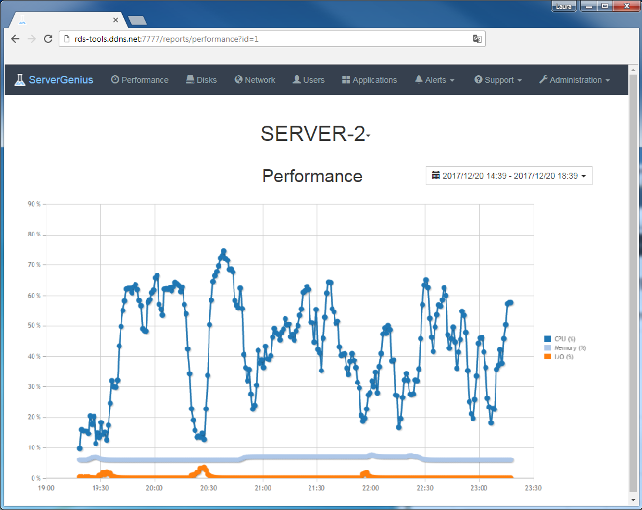The height and width of the screenshot is (510, 642).
Task: Click the Performance clock icon in navbar
Action: click(115, 80)
